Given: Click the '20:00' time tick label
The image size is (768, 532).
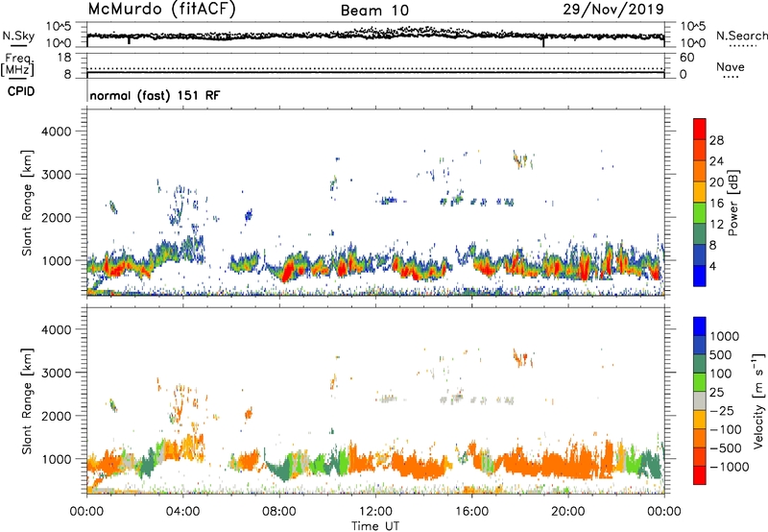Looking at the screenshot, I should (567, 512).
